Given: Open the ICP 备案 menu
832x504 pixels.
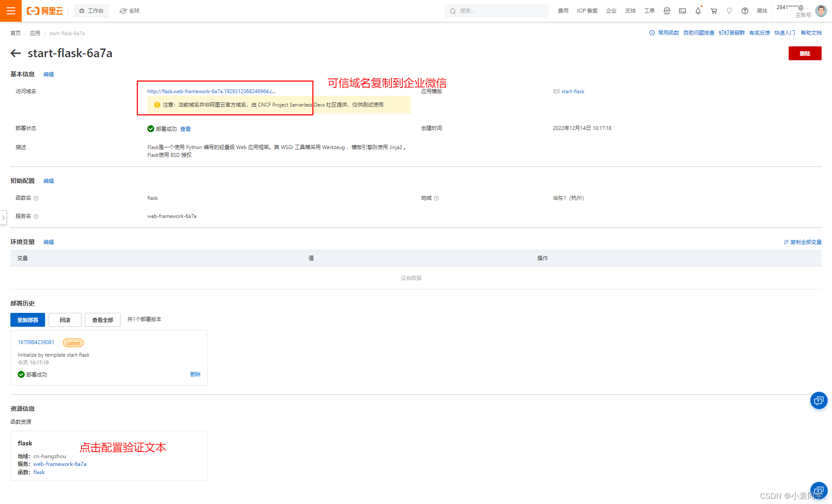Looking at the screenshot, I should [587, 11].
